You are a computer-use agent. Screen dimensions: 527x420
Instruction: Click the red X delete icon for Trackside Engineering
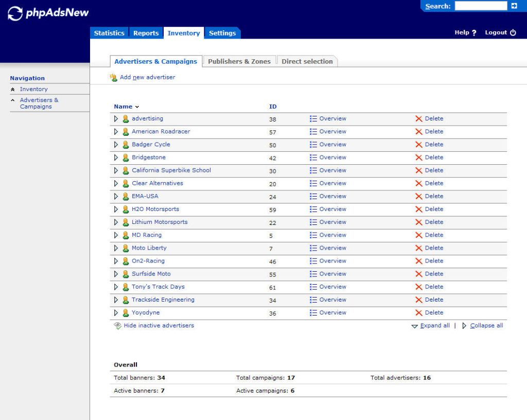pyautogui.click(x=418, y=300)
